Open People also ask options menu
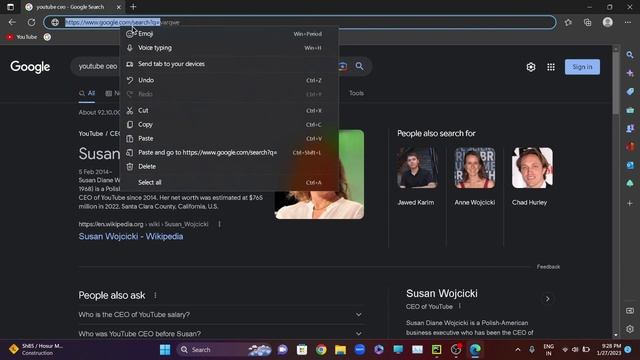Viewport: 640px width, 360px height. [155, 295]
